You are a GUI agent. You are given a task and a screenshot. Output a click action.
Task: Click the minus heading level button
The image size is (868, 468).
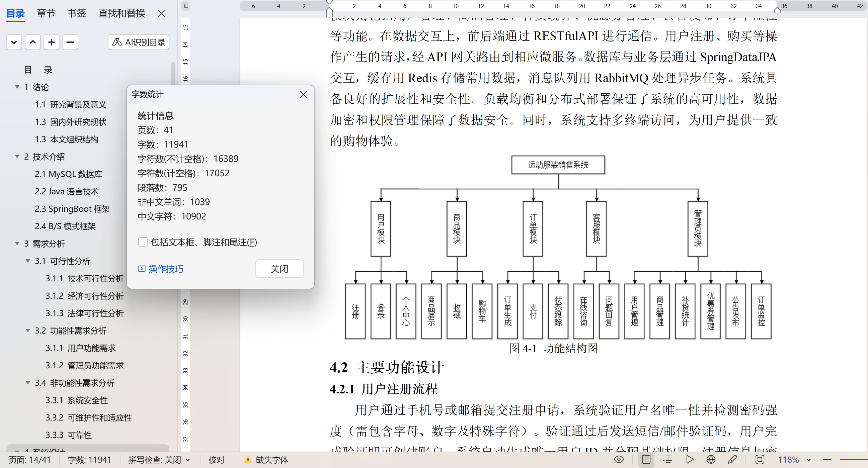pos(70,42)
